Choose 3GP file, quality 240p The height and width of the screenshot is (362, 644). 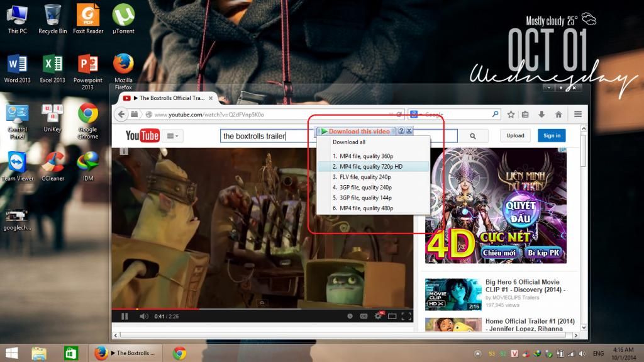pos(374,187)
